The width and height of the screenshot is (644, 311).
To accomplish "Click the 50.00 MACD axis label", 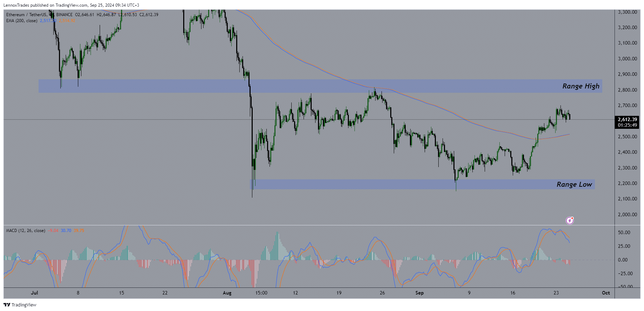I will (x=624, y=232).
